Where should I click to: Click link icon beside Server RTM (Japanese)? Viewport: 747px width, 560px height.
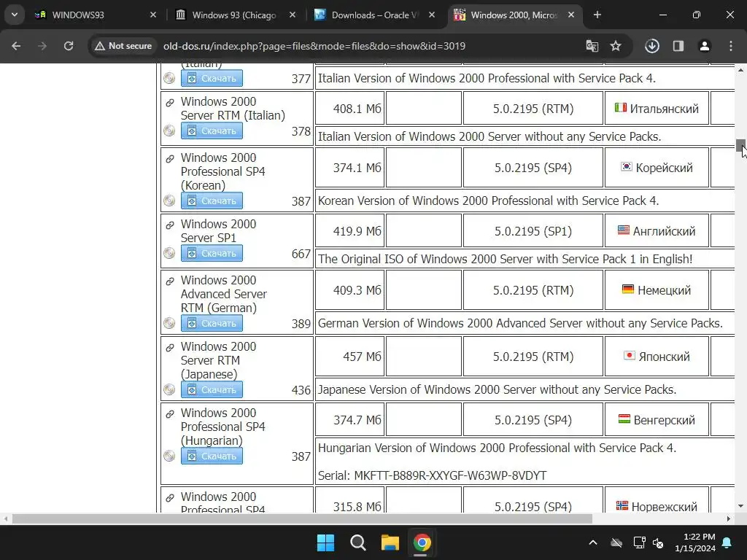click(169, 347)
